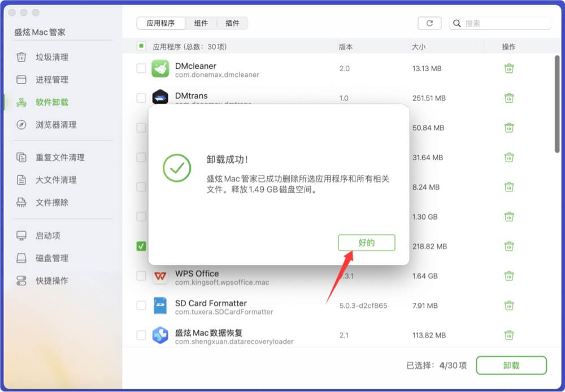Click the refresh icon above the app list

pyautogui.click(x=429, y=23)
